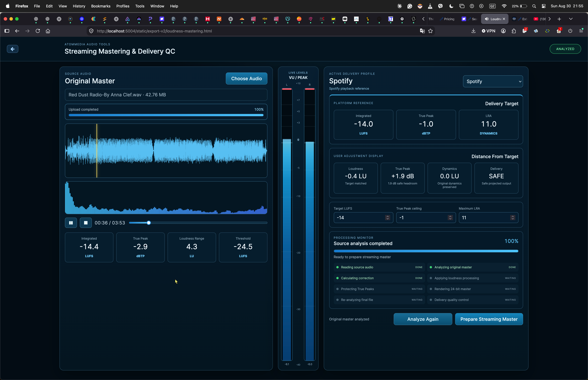Open the Firefox downloads panel

(473, 31)
